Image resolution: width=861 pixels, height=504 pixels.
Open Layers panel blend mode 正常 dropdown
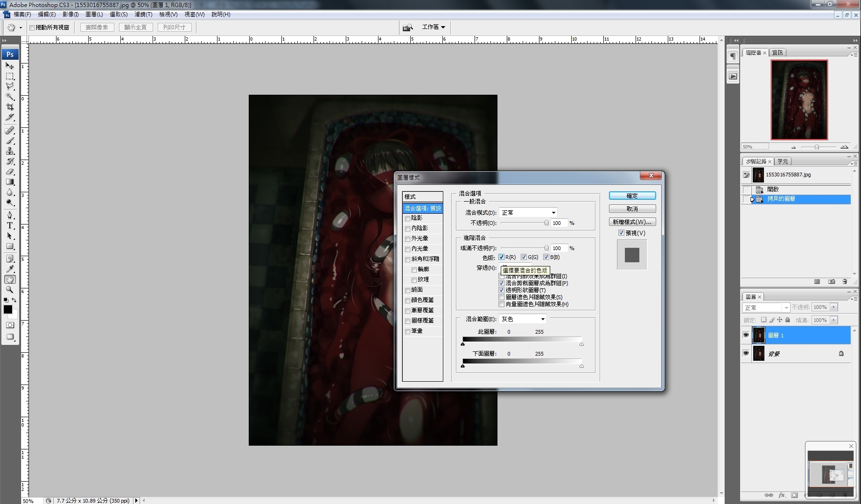coord(766,308)
